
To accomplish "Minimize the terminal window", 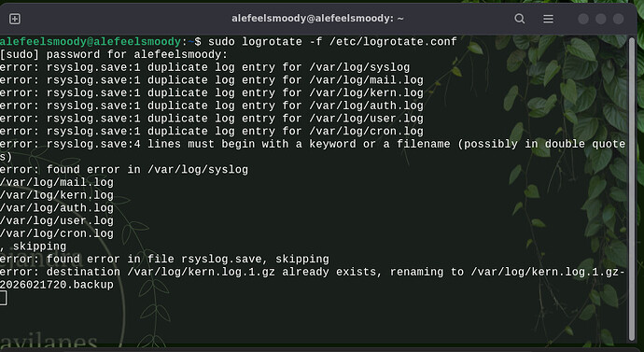I will coord(583,19).
